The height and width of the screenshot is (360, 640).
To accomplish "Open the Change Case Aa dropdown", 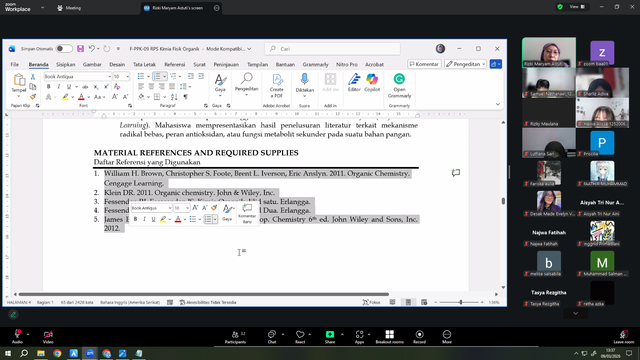I will tap(100, 97).
